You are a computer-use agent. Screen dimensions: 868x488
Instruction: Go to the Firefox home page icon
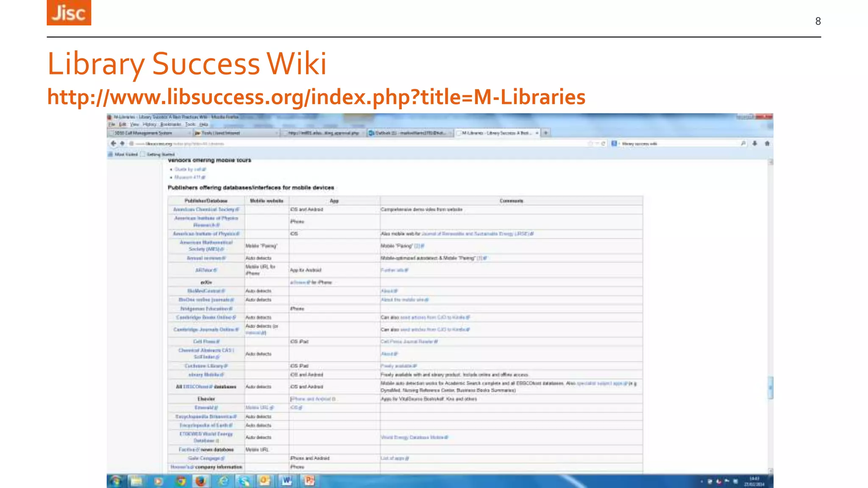click(x=767, y=144)
